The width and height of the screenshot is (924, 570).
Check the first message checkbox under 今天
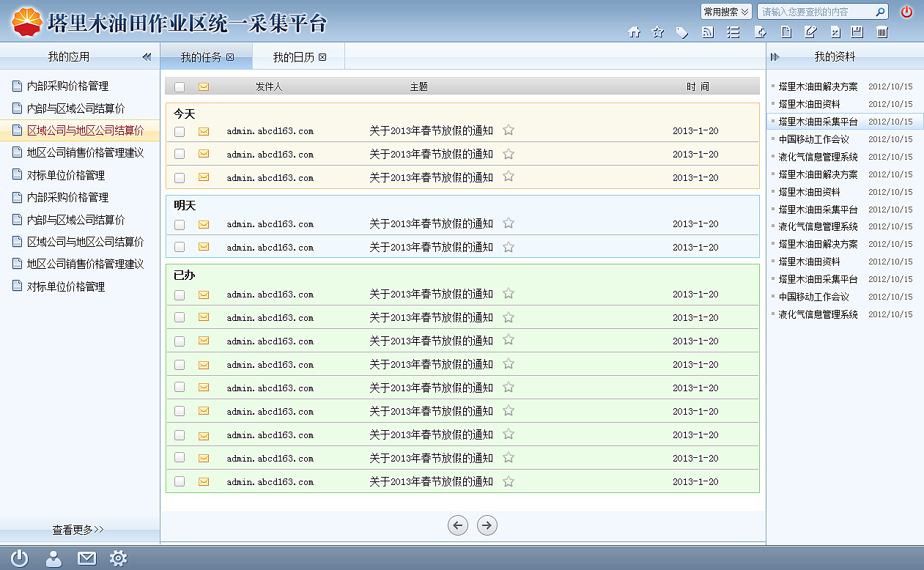click(180, 131)
